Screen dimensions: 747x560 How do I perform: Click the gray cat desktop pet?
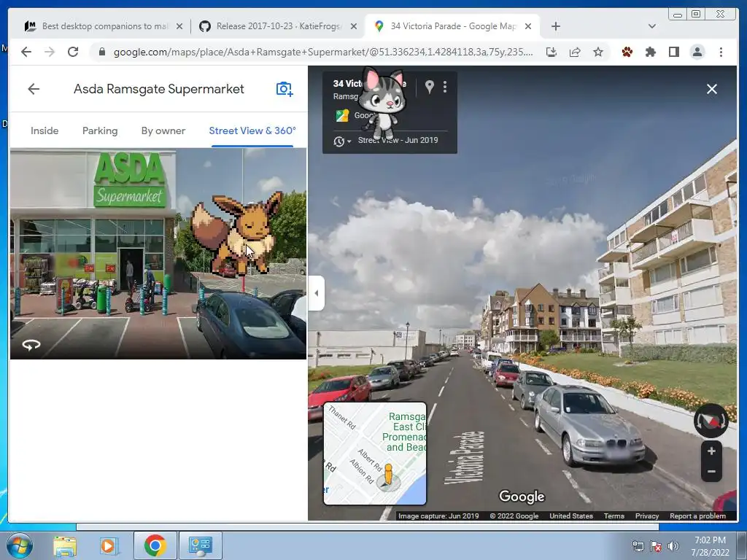tap(382, 104)
